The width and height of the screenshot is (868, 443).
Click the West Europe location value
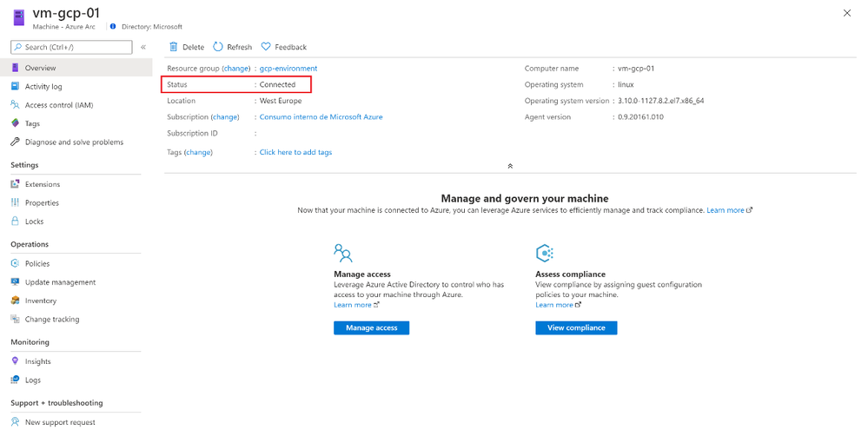(281, 101)
